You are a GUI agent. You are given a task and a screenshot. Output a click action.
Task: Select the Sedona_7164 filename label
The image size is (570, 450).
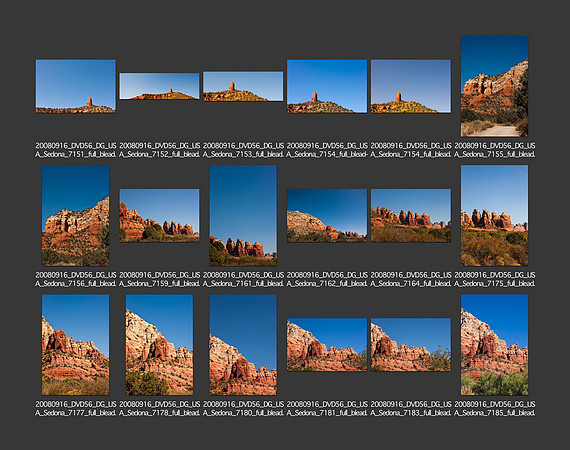click(411, 279)
